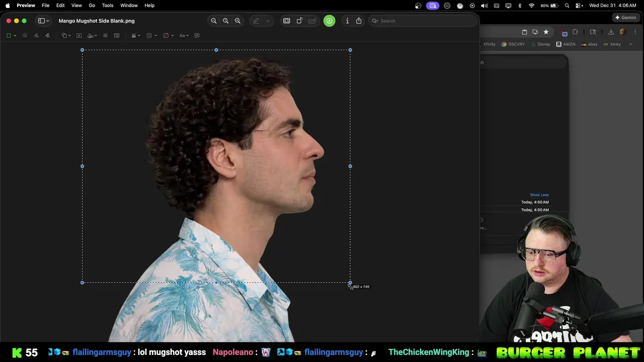Open the Adjust Color sliders icon
Image resolution: width=644 pixels, height=362 pixels.
pos(105,36)
